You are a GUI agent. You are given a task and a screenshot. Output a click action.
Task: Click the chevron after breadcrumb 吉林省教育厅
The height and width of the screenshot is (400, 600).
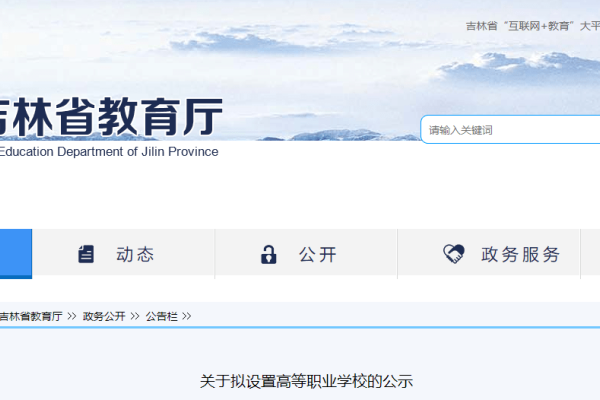72,316
